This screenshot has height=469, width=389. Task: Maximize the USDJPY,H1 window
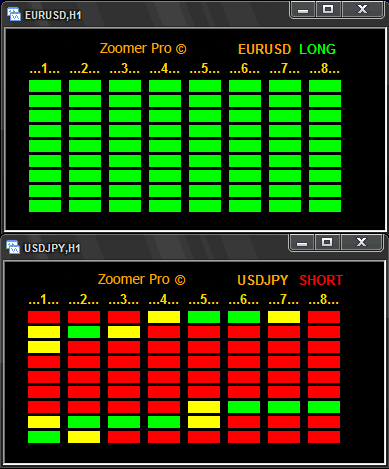[327, 242]
